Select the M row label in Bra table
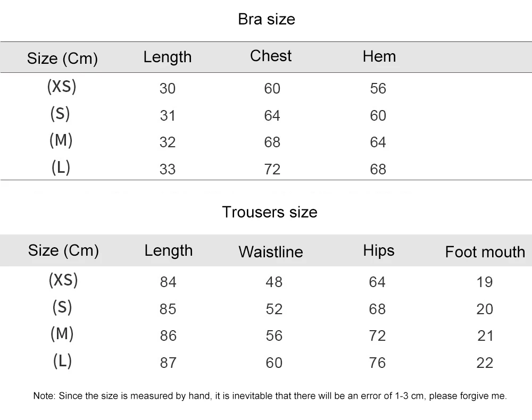The height and width of the screenshot is (420, 532). [61, 140]
